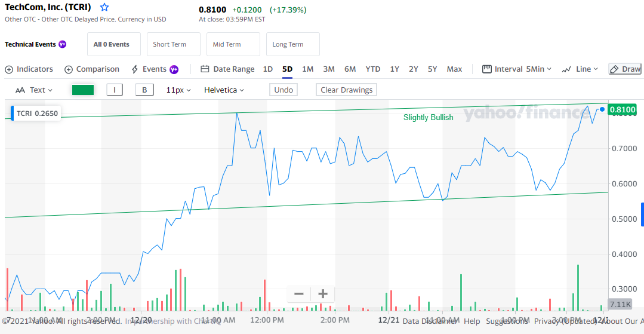Click the Slightly Bullish chart annotation

pos(429,118)
